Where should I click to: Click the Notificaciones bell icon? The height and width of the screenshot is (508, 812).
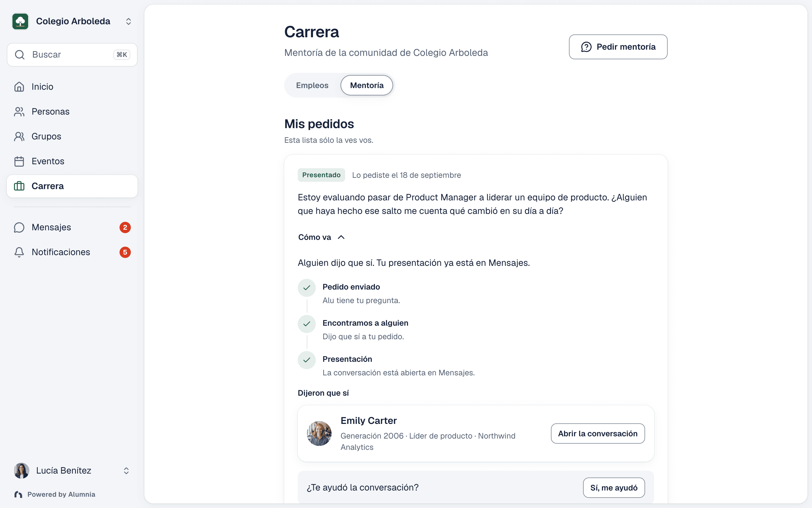19,252
